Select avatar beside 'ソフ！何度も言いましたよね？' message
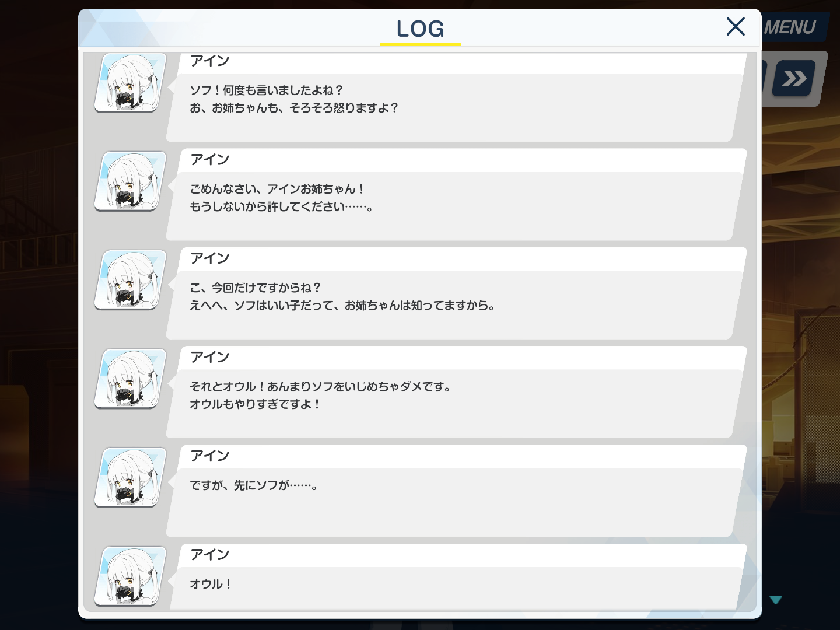 [131, 82]
